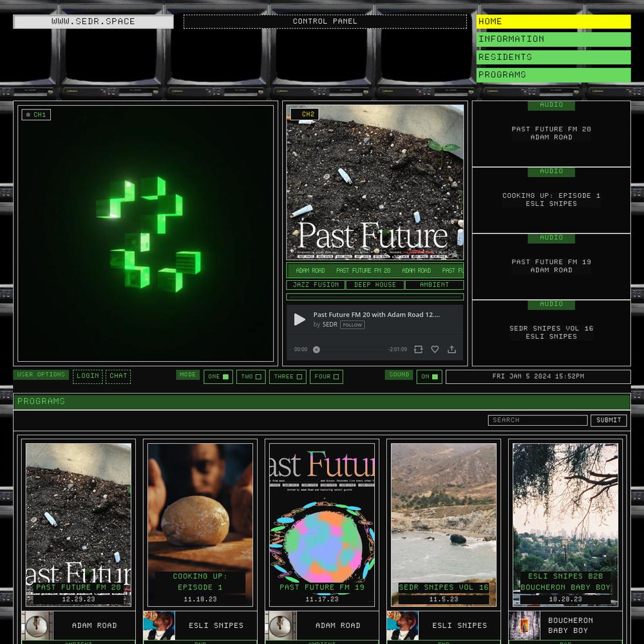Open the Residents menu item
The image size is (644, 644).
point(553,57)
